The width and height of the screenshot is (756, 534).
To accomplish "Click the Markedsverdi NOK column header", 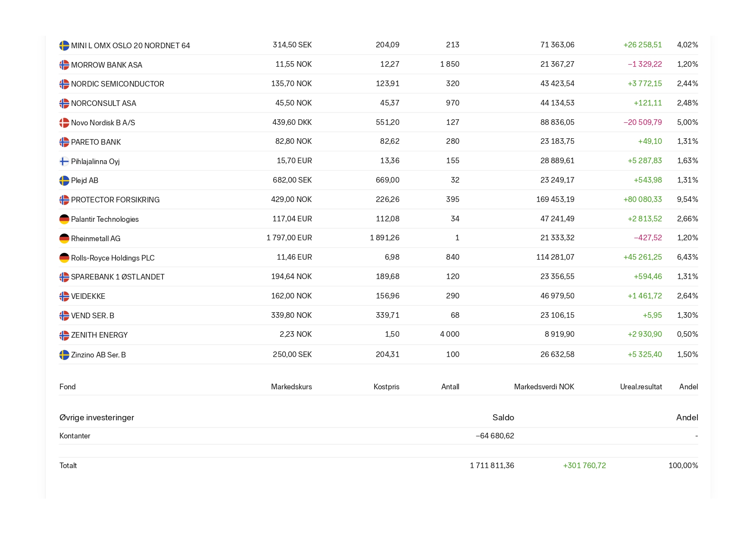I will pyautogui.click(x=544, y=387).
